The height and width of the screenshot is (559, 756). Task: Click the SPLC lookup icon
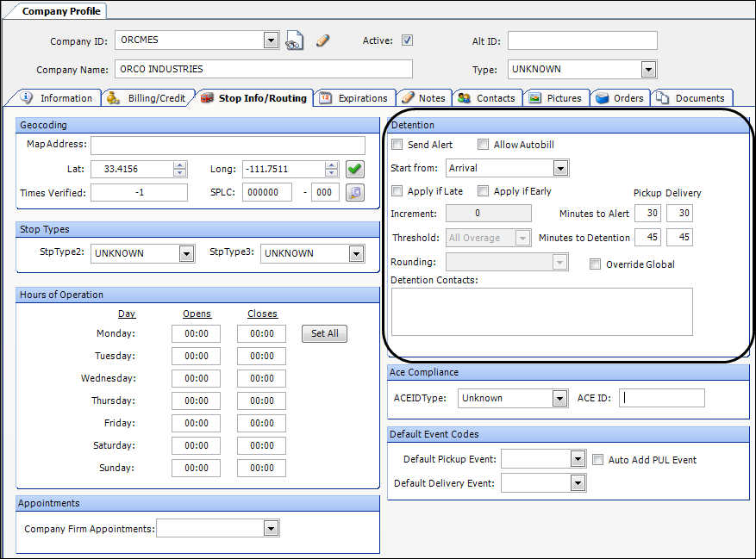[x=355, y=193]
